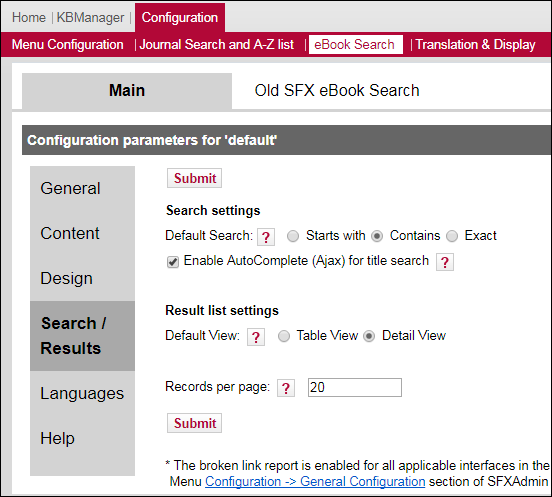
Task: Click the 'Search settings' heading text
Action: click(213, 210)
